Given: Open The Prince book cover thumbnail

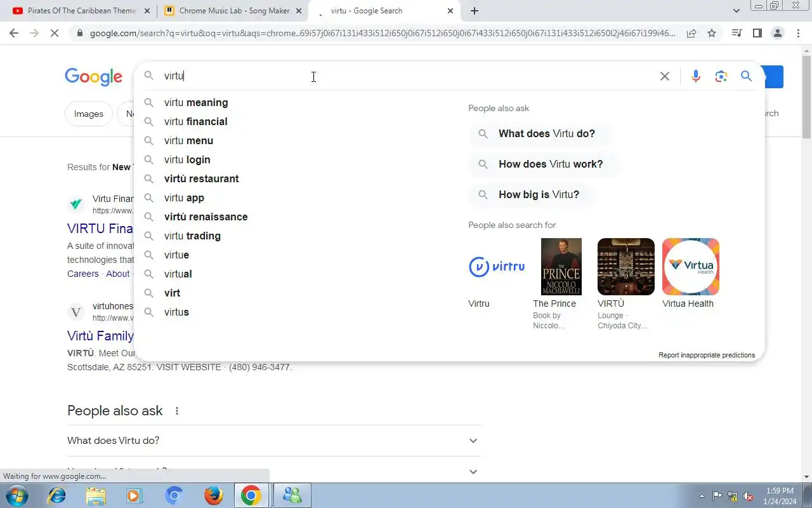Looking at the screenshot, I should point(561,267).
